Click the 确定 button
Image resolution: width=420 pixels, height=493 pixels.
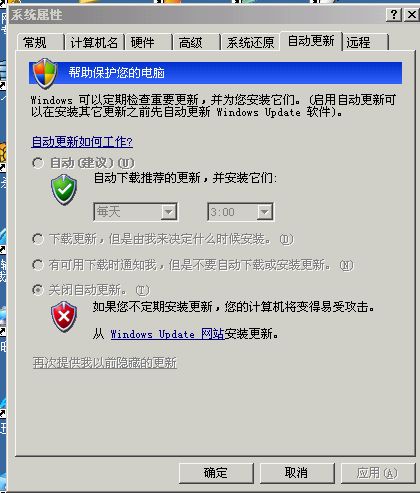click(216, 473)
